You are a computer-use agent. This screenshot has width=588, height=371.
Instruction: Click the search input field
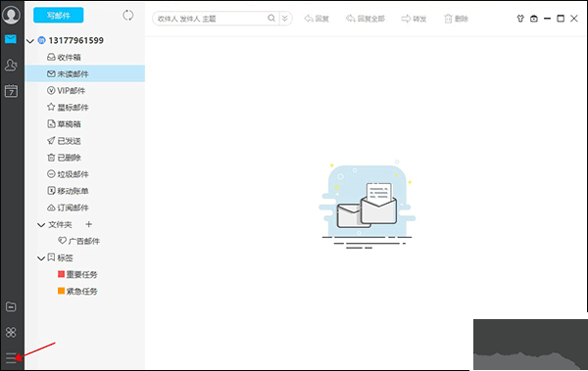tap(211, 19)
